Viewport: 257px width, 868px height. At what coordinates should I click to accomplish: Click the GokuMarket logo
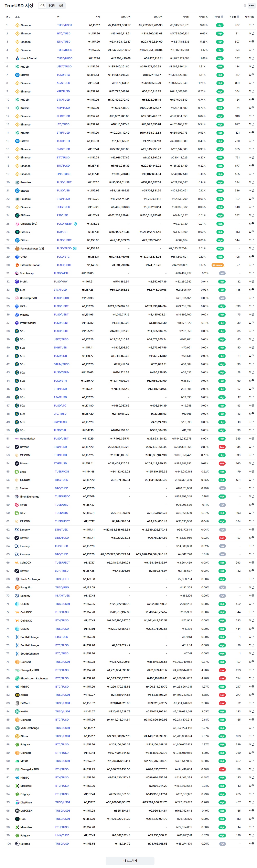click(x=17, y=439)
